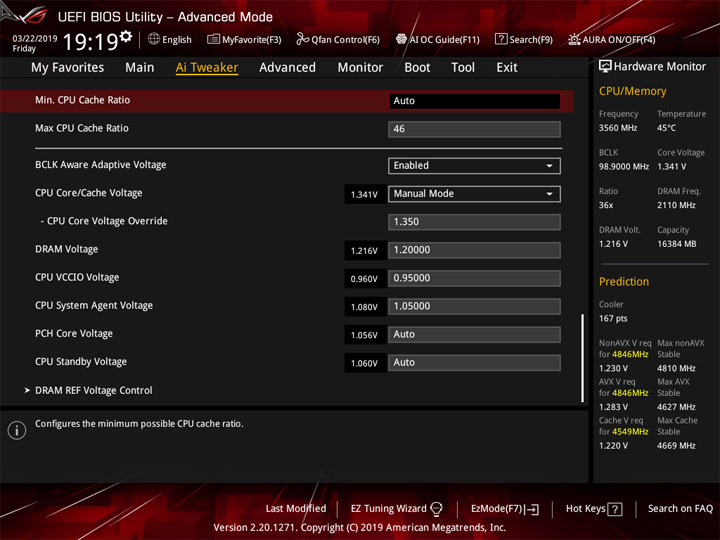Click the 3560 MHz frequency value
Image resolution: width=720 pixels, height=540 pixels.
(x=618, y=128)
